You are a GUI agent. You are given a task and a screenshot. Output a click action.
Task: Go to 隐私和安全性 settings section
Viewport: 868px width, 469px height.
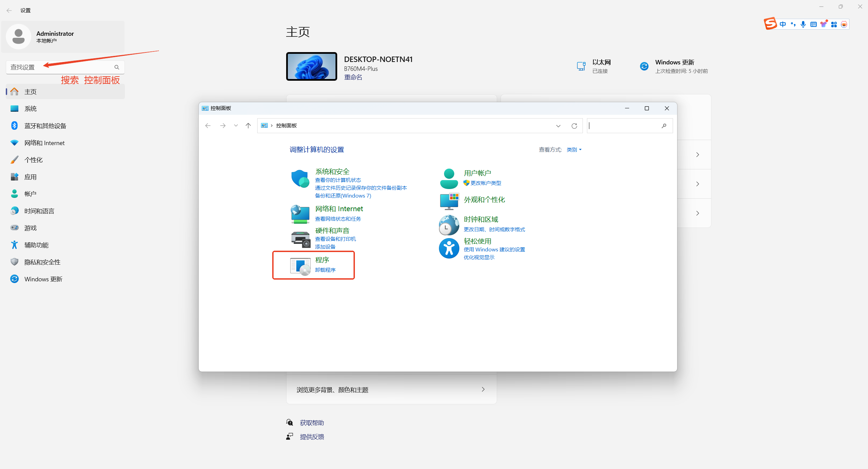coord(42,262)
